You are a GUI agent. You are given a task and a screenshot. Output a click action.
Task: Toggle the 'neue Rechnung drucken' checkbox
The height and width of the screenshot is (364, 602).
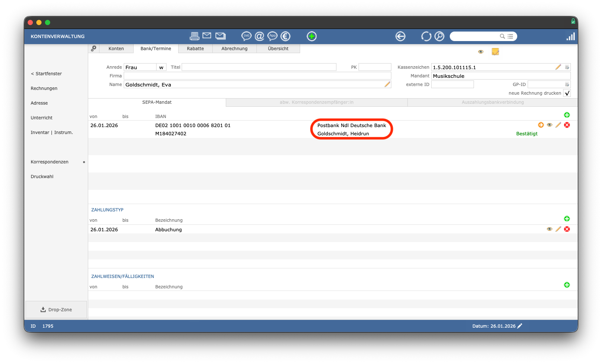pos(567,93)
